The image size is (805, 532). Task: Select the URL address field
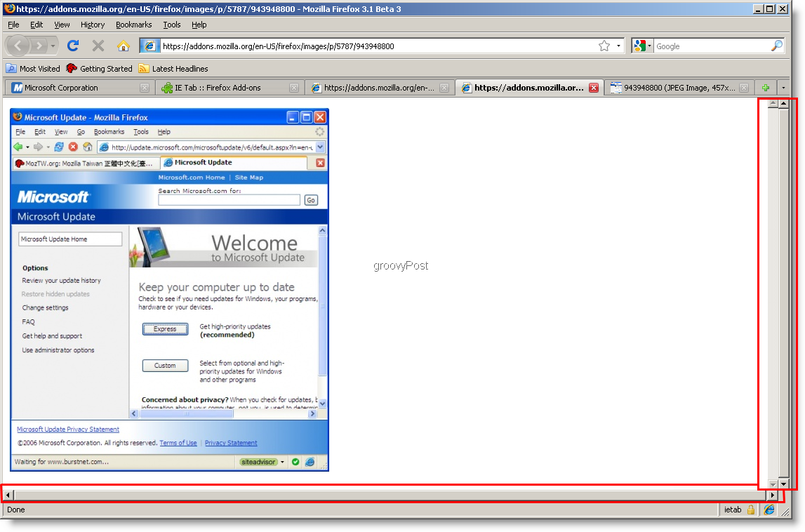point(378,46)
